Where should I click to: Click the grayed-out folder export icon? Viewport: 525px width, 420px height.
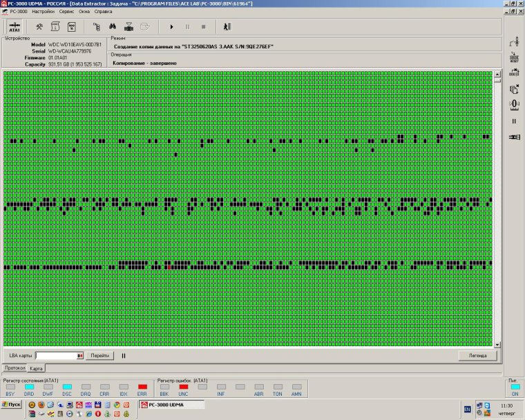(144, 26)
